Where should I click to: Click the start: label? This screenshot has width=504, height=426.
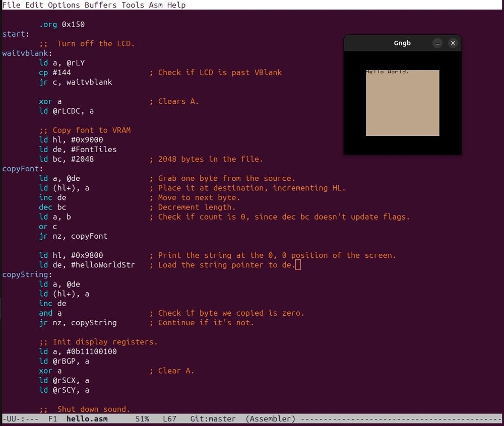(16, 34)
